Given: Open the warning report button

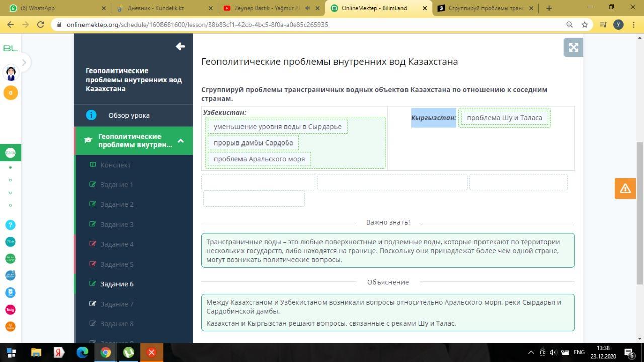Looking at the screenshot, I should (625, 188).
